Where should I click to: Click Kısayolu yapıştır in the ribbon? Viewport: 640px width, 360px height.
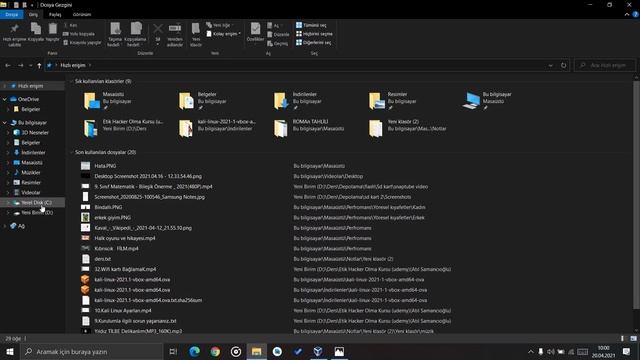tap(82, 42)
